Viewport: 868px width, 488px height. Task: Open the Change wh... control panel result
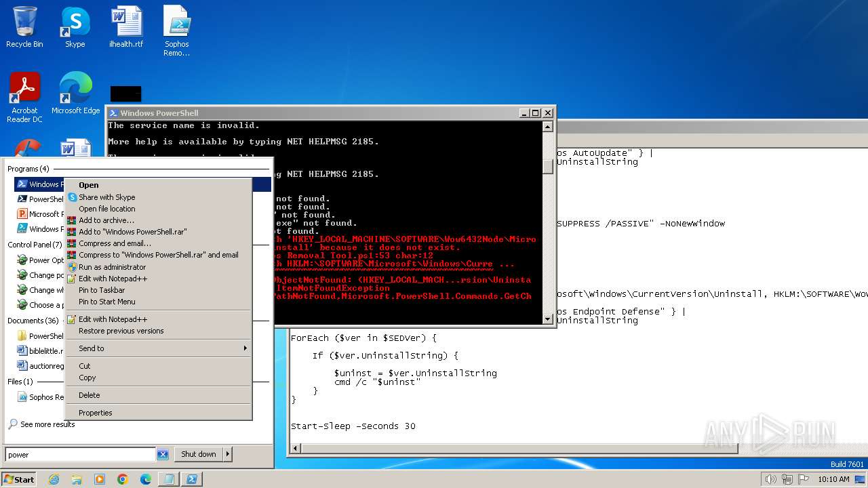39,290
